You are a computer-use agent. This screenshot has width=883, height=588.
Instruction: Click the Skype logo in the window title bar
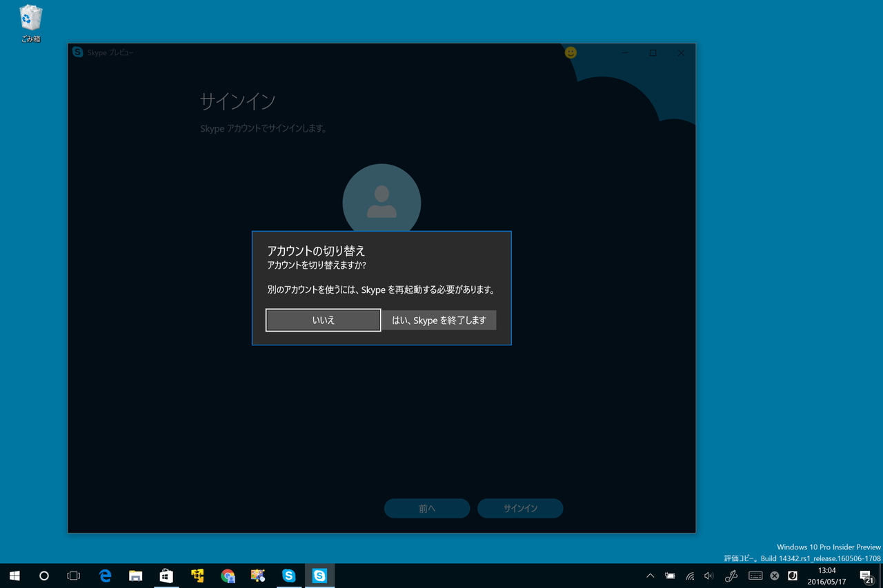coord(78,52)
